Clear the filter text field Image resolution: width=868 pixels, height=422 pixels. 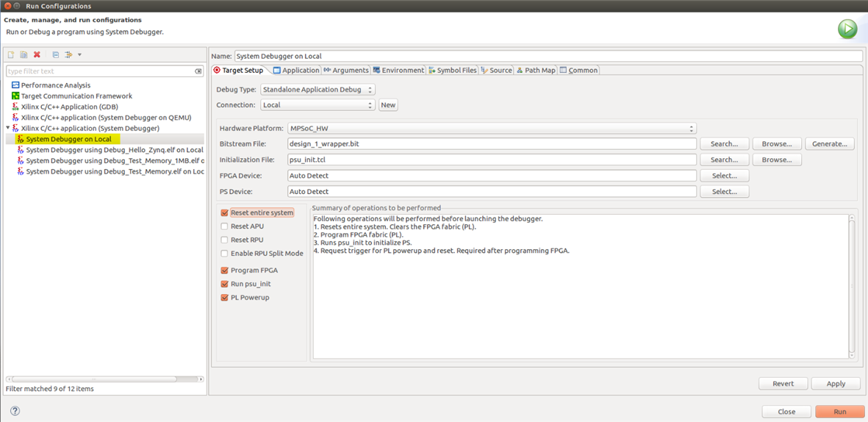198,71
